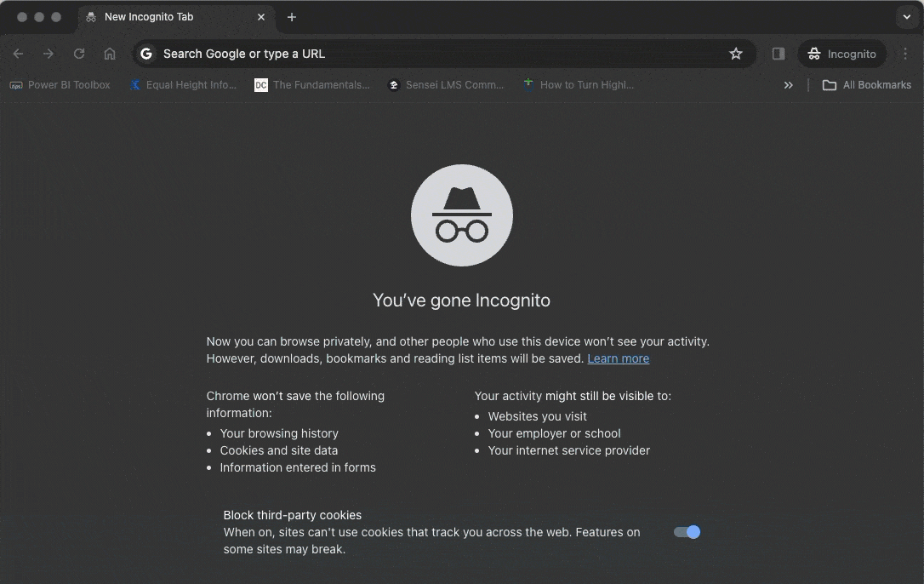Open the All Bookmarks folder
The width and height of the screenshot is (924, 584).
click(867, 85)
